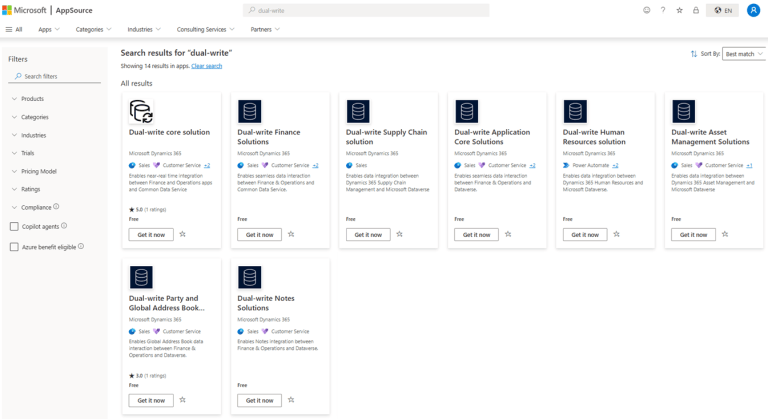Get it now for Dual-write Party and Global Address
This screenshot has width=768, height=419.
(x=151, y=400)
